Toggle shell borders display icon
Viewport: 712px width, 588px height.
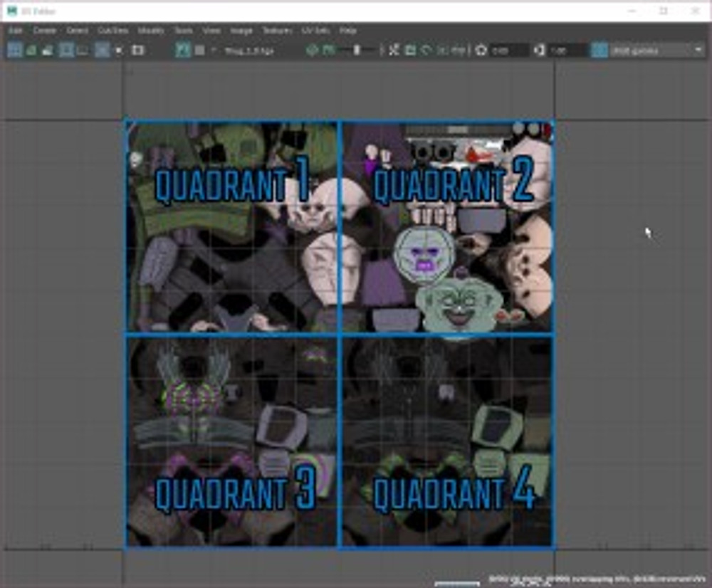click(x=83, y=50)
